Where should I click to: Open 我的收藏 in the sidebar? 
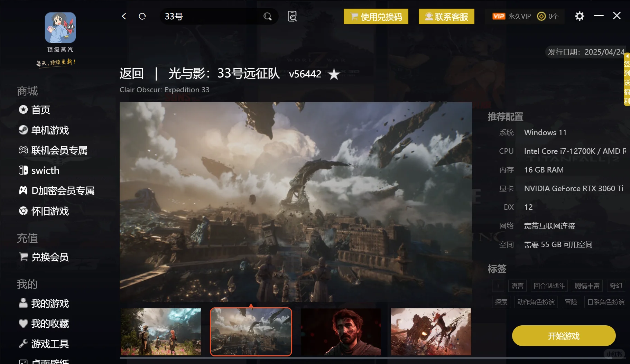44,324
